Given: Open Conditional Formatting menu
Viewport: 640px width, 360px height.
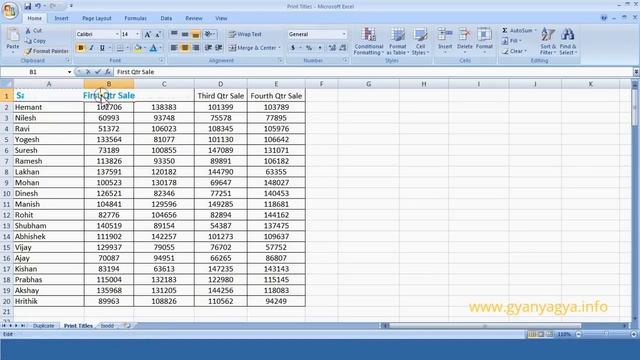Looking at the screenshot, I should tap(369, 41).
